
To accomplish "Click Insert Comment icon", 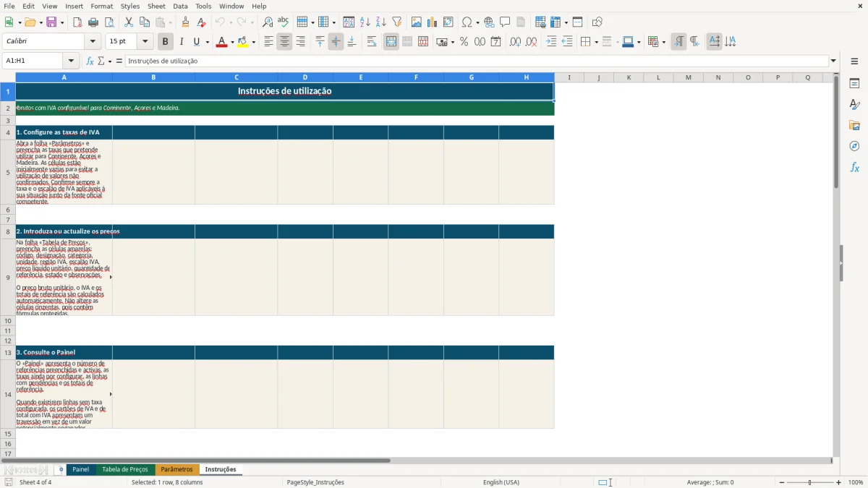I will (505, 22).
